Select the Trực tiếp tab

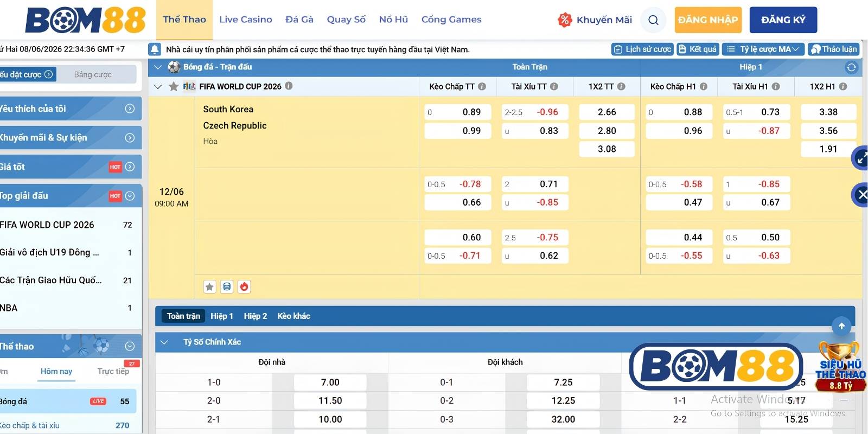(113, 372)
